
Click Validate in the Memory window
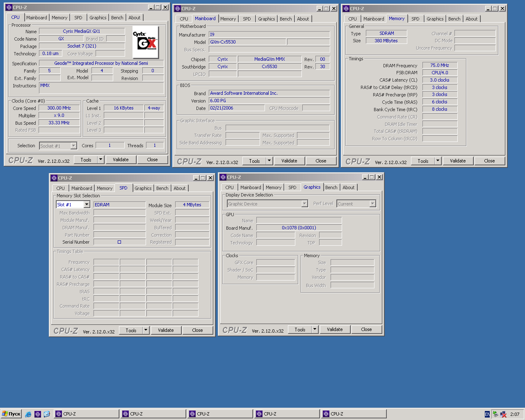pos(458,161)
